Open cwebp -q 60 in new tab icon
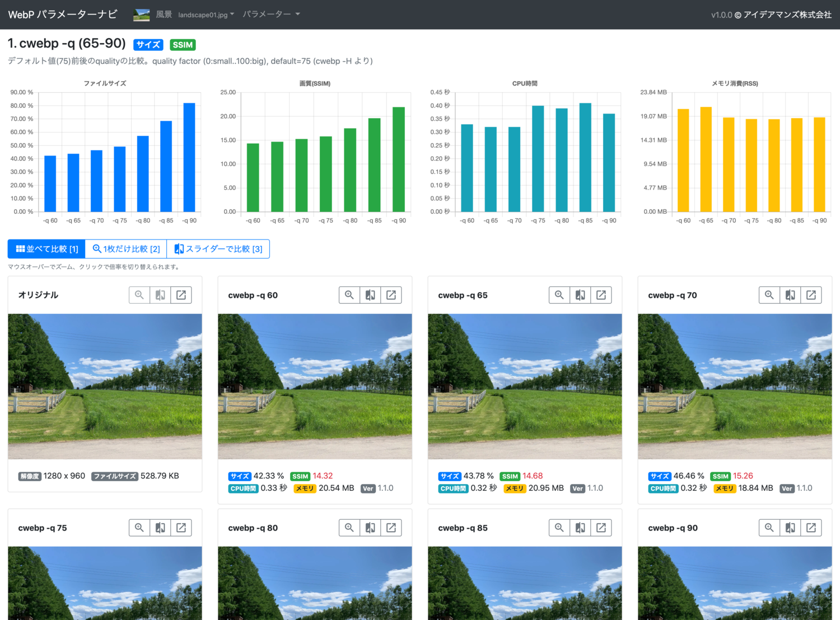 pos(391,295)
